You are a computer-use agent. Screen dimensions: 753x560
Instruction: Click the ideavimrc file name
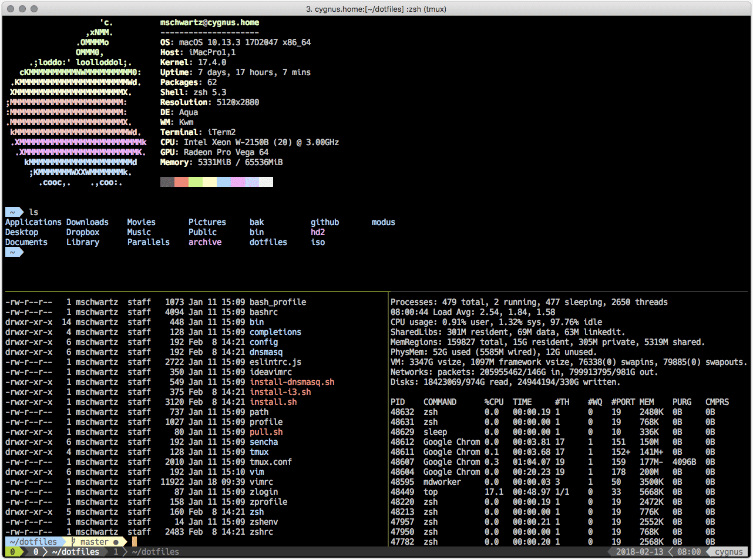click(x=271, y=372)
